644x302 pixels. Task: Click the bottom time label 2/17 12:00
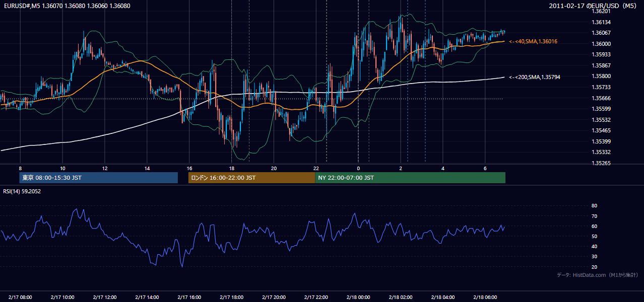(x=105, y=297)
